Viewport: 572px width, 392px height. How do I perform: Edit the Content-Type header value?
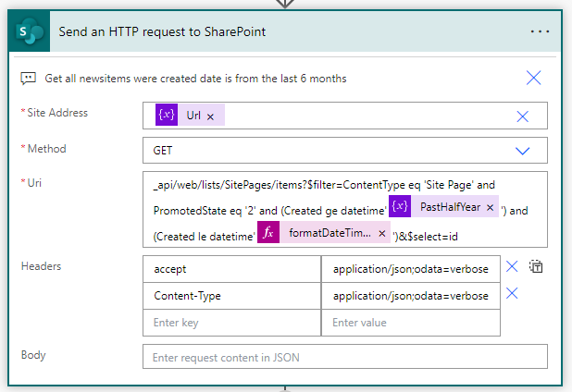tap(411, 296)
